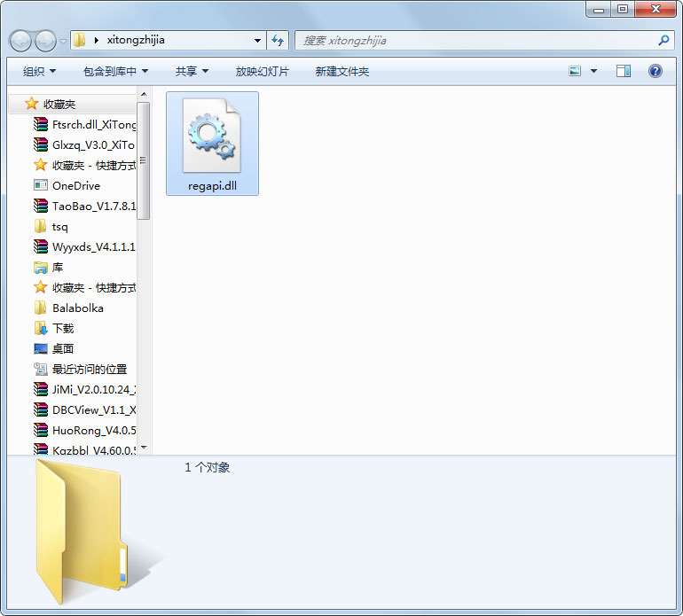Click the favorites star icon beside 收藏夹
Viewport: 683px width, 616px height.
31,104
